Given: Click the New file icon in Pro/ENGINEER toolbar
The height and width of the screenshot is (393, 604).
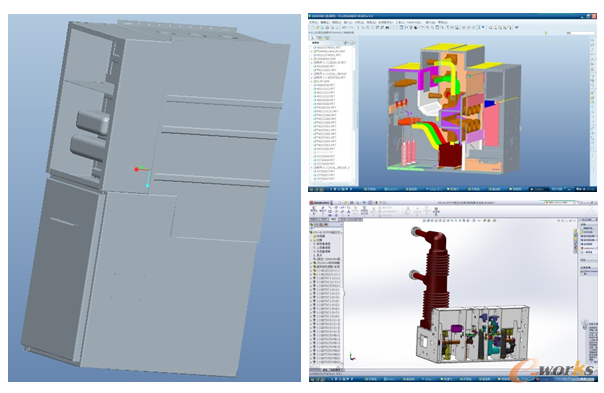Looking at the screenshot, I should (x=312, y=28).
